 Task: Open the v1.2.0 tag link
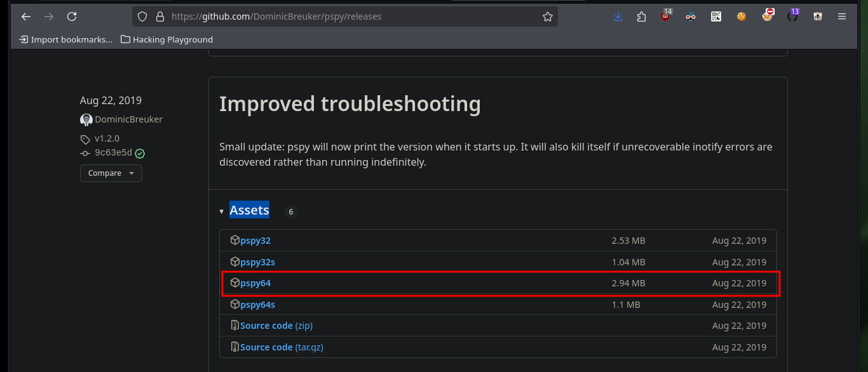pos(107,138)
